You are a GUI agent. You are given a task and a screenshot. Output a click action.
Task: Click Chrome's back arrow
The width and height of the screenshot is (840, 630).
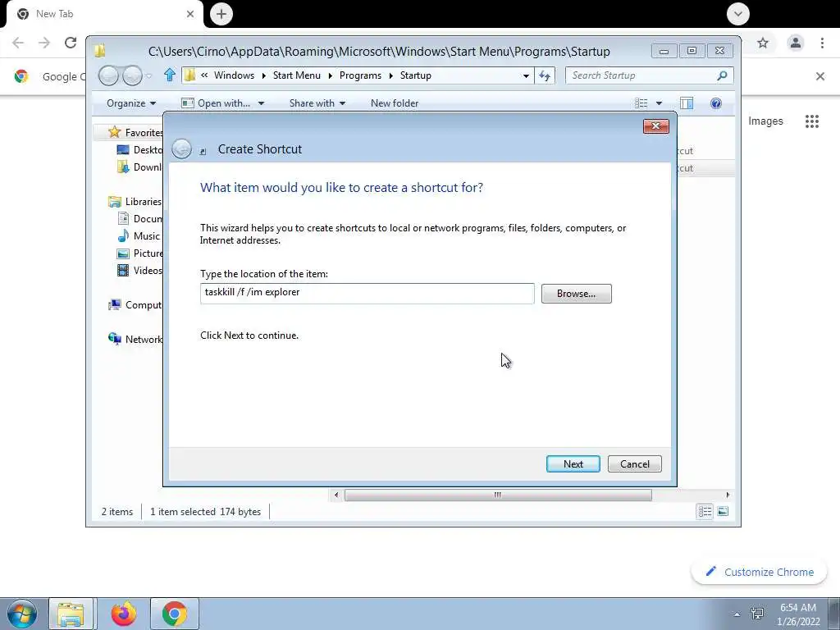18,43
